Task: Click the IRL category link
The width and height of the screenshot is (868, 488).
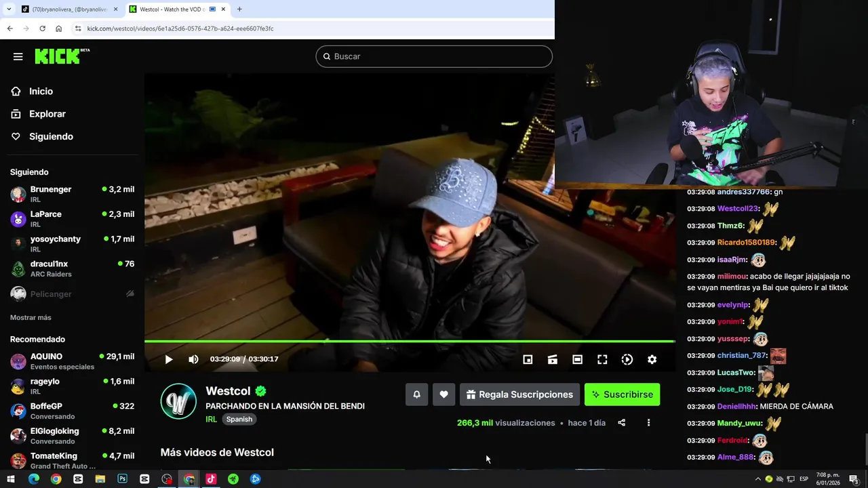Action: [211, 420]
